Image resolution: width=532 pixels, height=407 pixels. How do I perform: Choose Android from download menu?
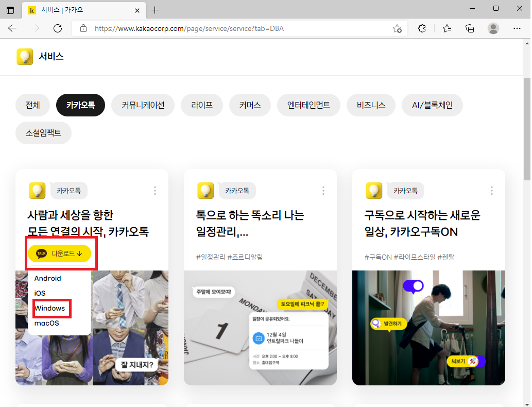(47, 278)
